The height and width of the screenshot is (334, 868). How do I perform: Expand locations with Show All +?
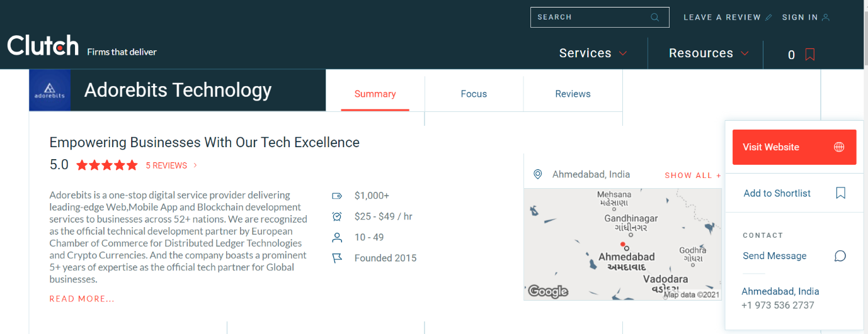[x=693, y=175]
